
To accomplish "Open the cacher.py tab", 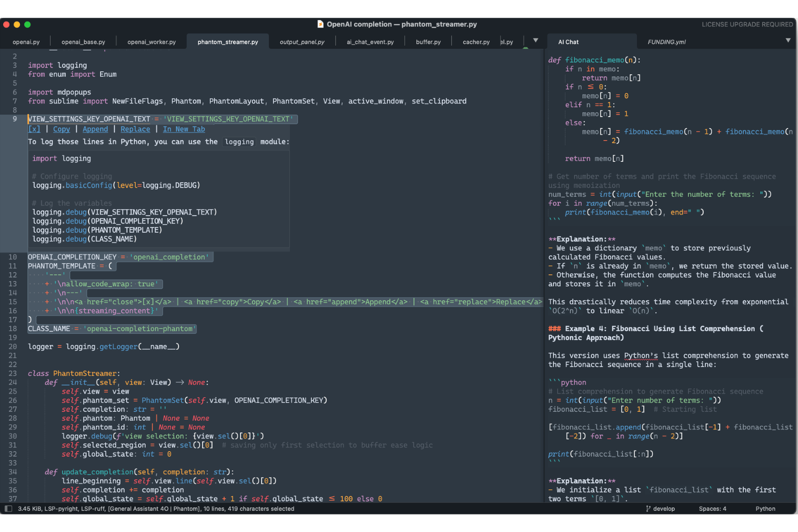I will 476,42.
